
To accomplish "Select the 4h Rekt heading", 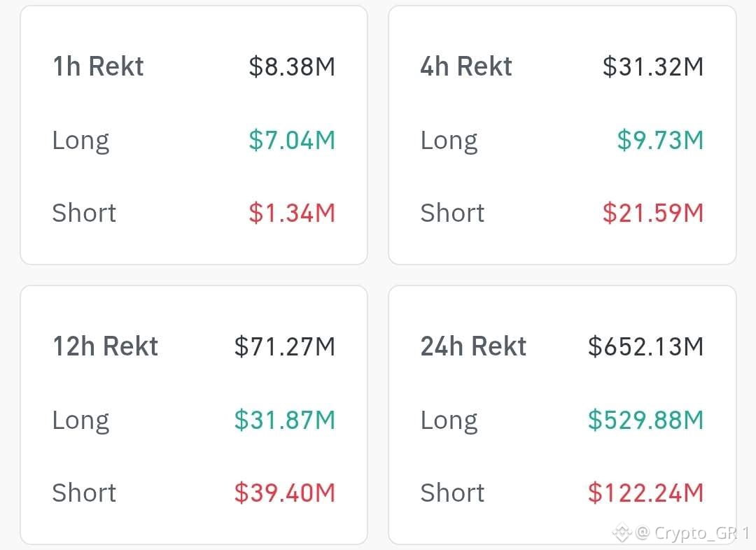I will pos(465,66).
